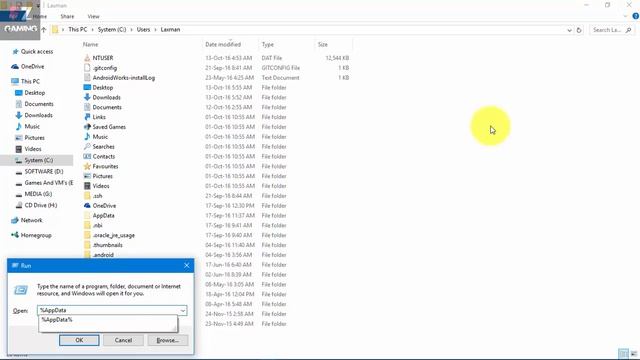The height and width of the screenshot is (360, 640).
Task: Select SOFTWARE (D:) drive in sidebar
Action: click(x=44, y=171)
